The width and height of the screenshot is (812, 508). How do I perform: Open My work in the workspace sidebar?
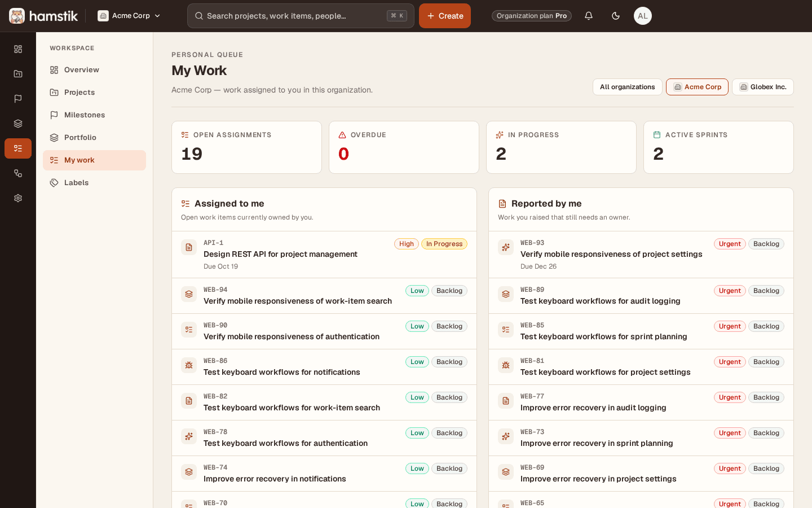point(94,160)
